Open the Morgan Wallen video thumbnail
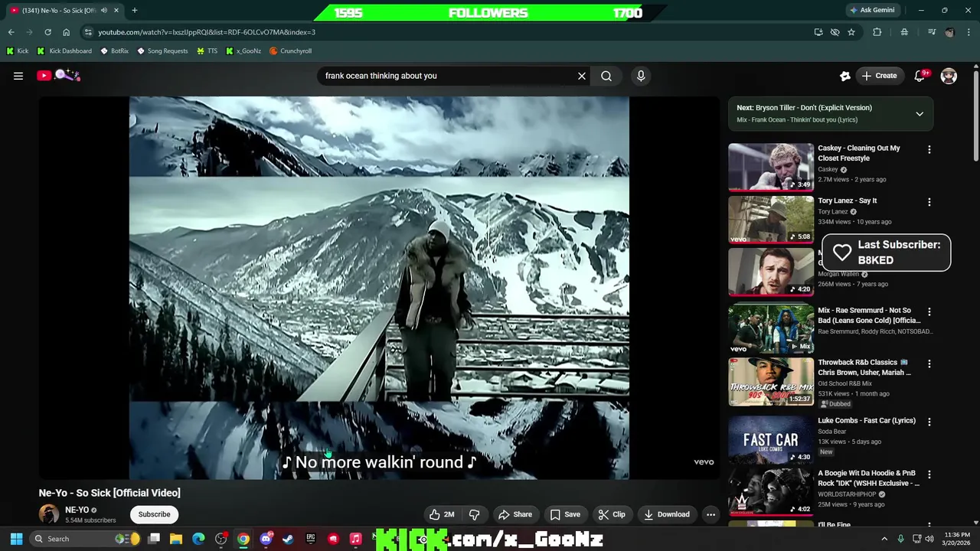Viewport: 980px width, 551px height. click(x=771, y=272)
